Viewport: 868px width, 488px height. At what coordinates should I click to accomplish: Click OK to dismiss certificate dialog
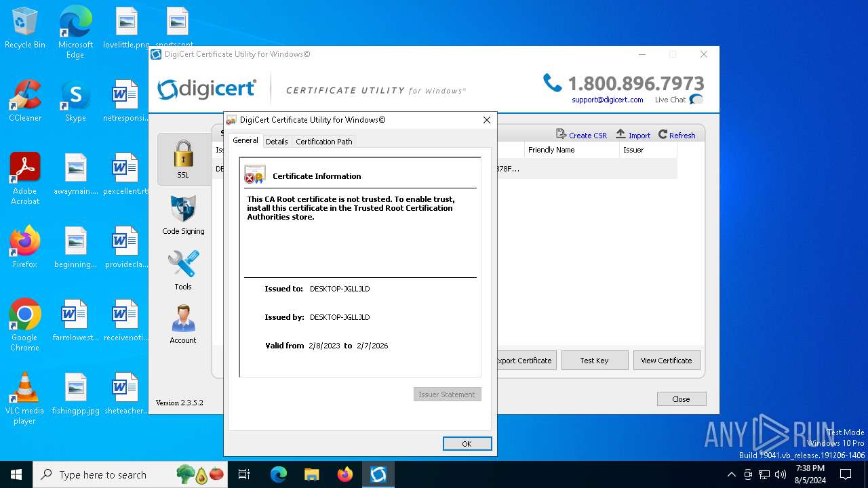(x=467, y=444)
